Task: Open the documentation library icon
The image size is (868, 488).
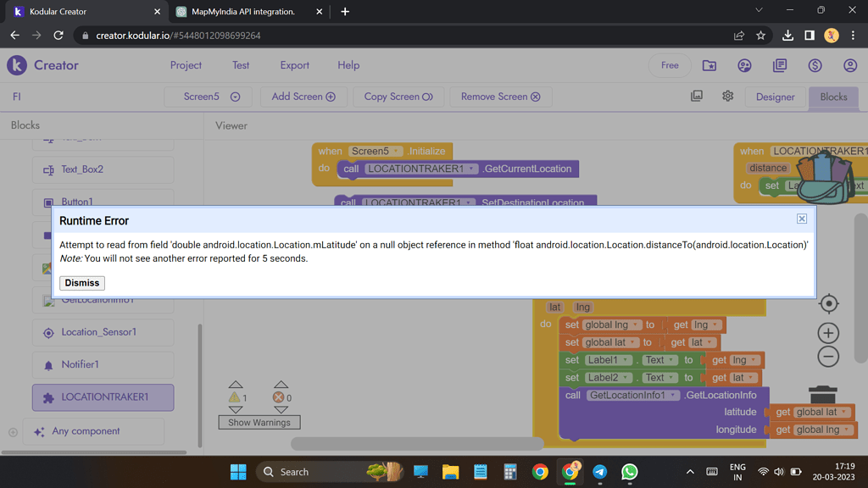Action: point(780,65)
